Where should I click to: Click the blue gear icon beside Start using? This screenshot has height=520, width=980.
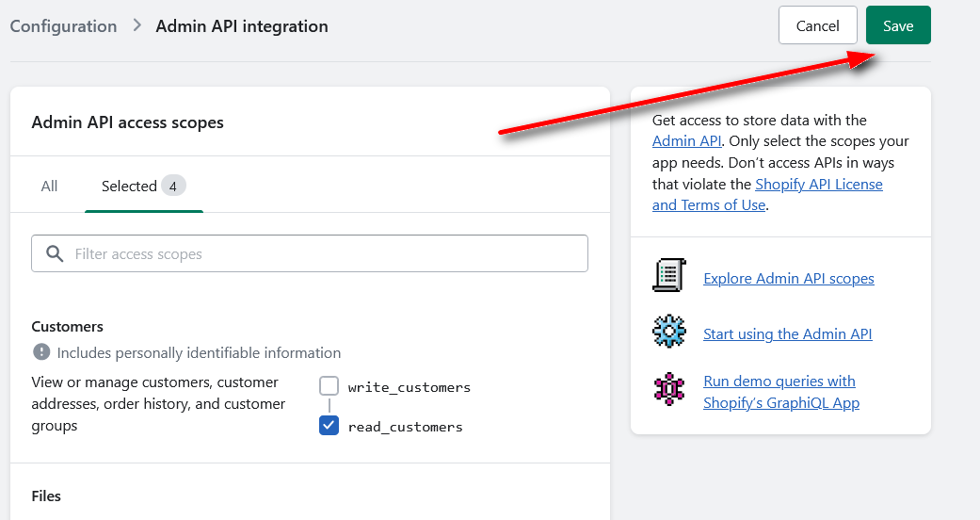(668, 331)
